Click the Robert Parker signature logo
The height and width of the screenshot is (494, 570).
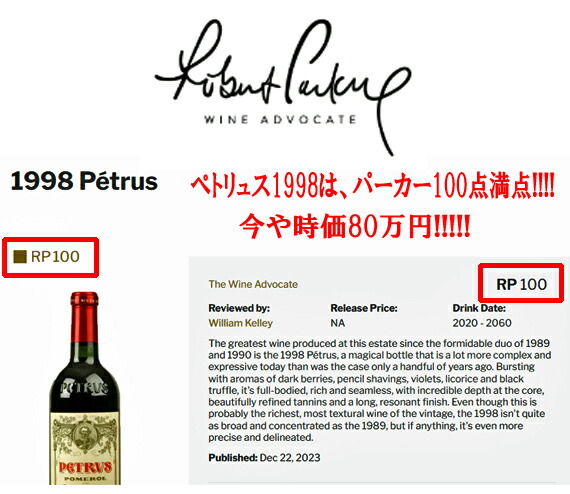pyautogui.click(x=283, y=87)
